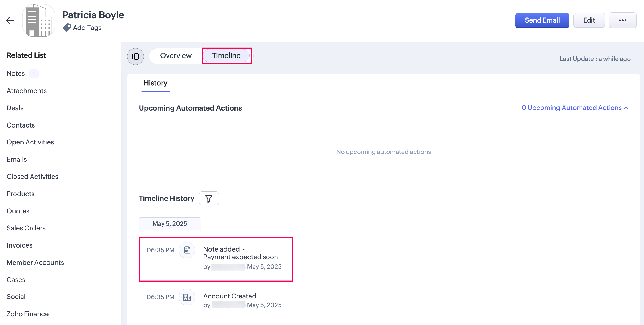Open Zoho Finance in the Related List

28,314
